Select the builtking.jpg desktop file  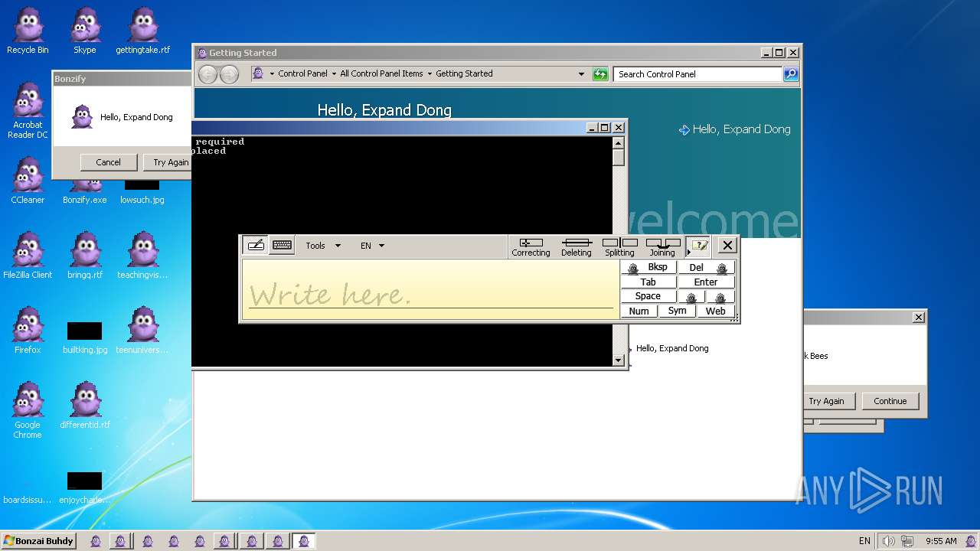click(85, 338)
